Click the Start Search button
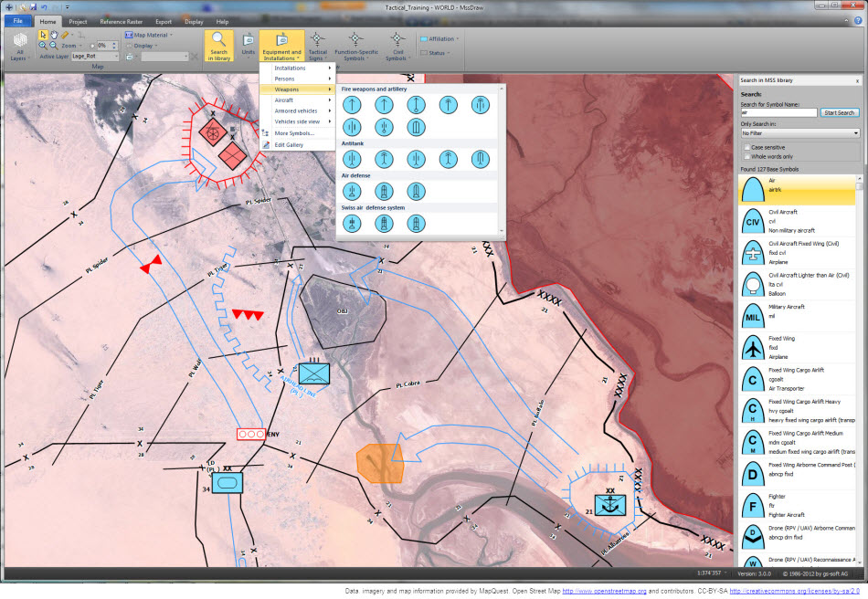Image resolution: width=868 pixels, height=599 pixels. click(840, 112)
